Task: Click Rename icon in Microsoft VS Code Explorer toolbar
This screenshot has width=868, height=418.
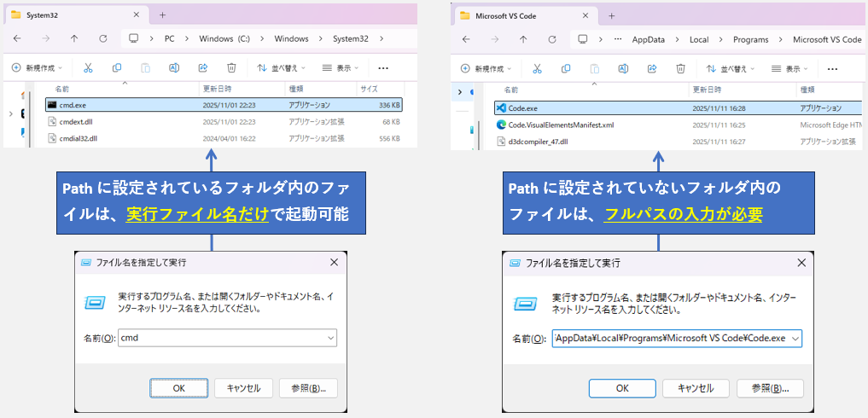Action: [623, 68]
